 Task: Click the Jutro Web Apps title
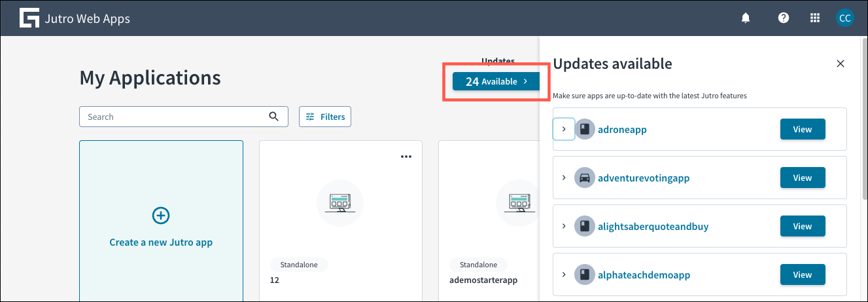coord(87,18)
